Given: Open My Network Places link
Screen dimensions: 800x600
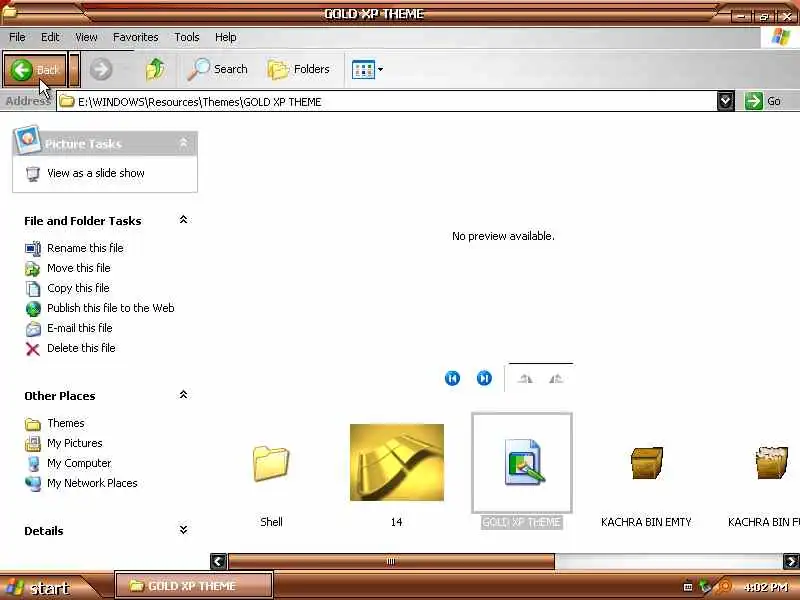Looking at the screenshot, I should pyautogui.click(x=92, y=483).
